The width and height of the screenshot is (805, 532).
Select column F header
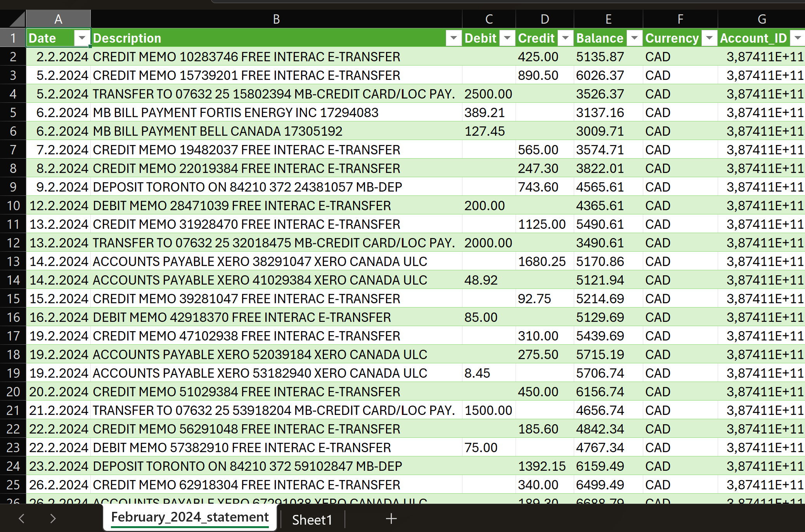click(680, 19)
